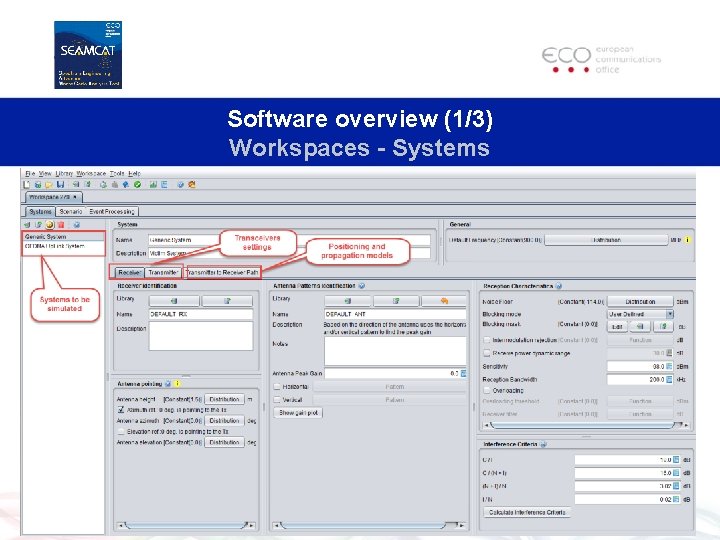This screenshot has height=540, width=720.
Task: Click the yellow info icon beside Antenna pointing
Action: click(x=177, y=383)
